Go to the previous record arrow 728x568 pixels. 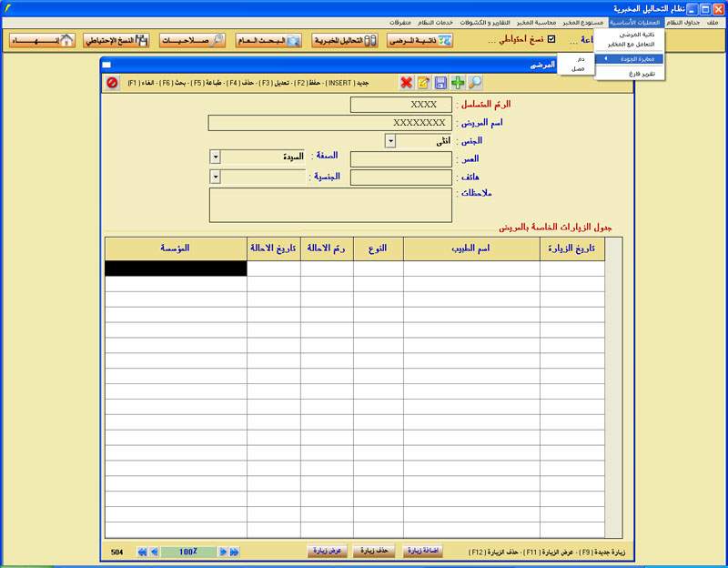pos(154,552)
